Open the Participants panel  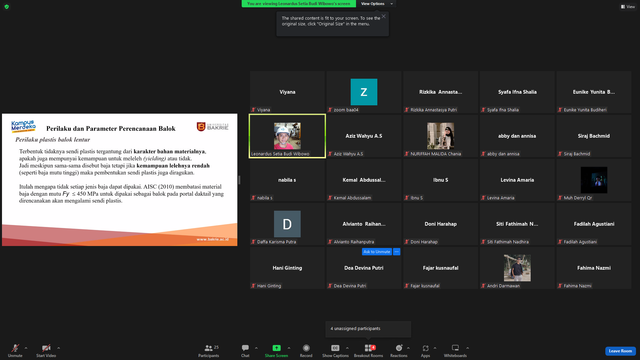click(209, 350)
